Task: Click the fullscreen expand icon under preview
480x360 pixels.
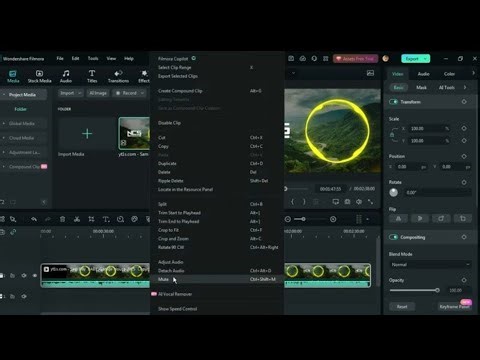Action: [370, 202]
